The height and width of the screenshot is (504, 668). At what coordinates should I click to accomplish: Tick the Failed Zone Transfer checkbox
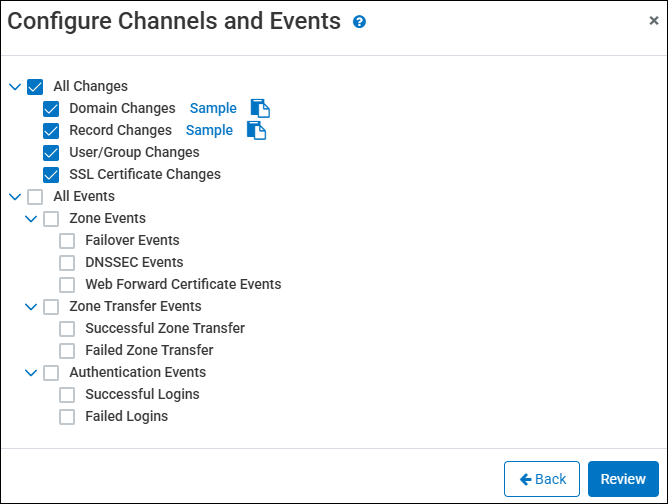pyautogui.click(x=68, y=351)
